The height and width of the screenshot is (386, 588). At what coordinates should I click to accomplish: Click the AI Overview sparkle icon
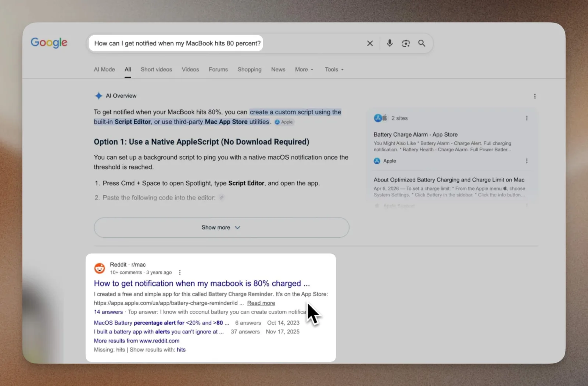(x=98, y=96)
